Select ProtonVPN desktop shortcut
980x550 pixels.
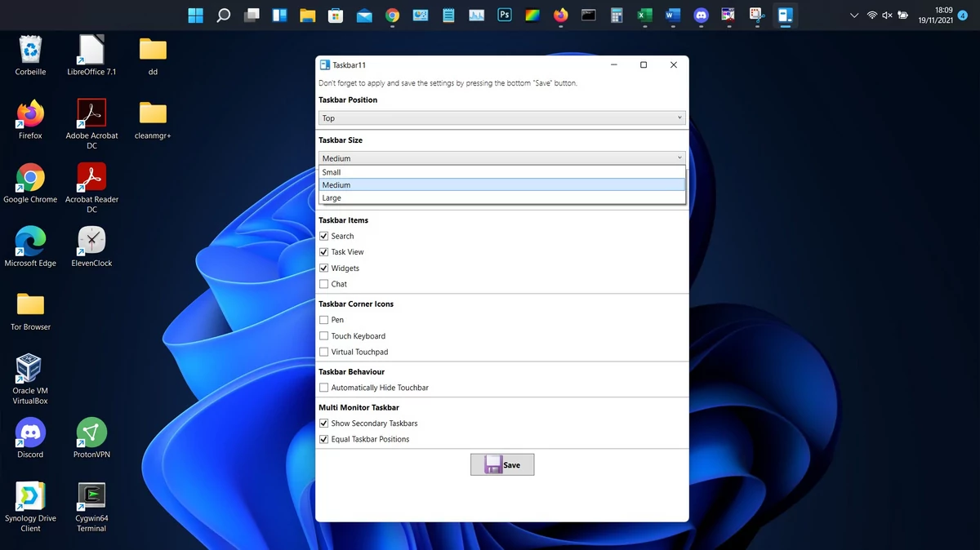coord(91,437)
